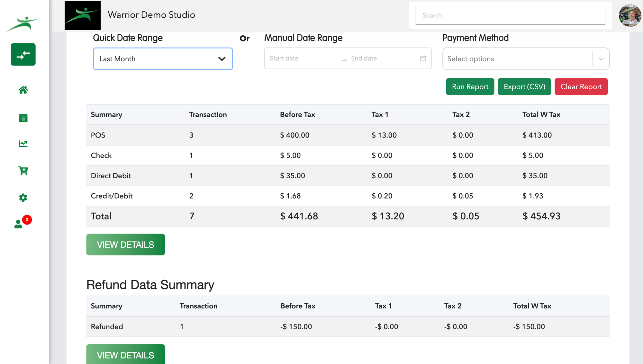Click VIEW DETAILS under Refund Data Summary
Screen dimensions: 643x364
tap(125, 354)
